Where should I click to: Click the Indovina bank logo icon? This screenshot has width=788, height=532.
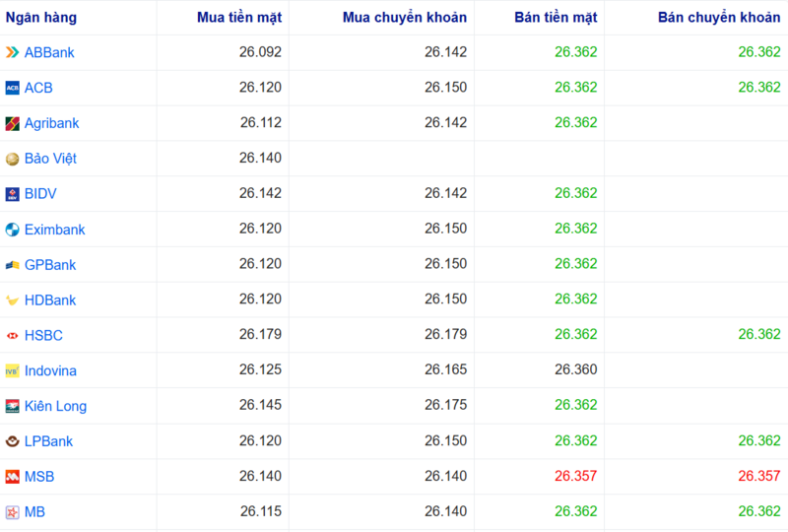pyautogui.click(x=12, y=371)
